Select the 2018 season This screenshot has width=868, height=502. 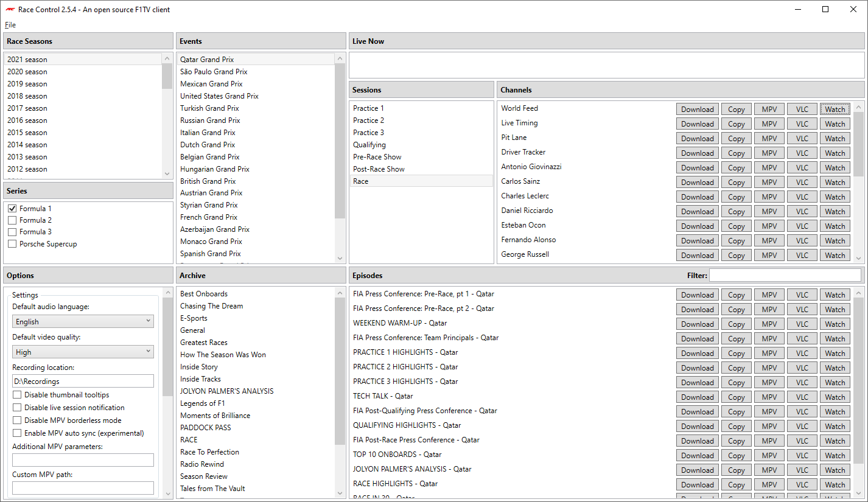(84, 96)
